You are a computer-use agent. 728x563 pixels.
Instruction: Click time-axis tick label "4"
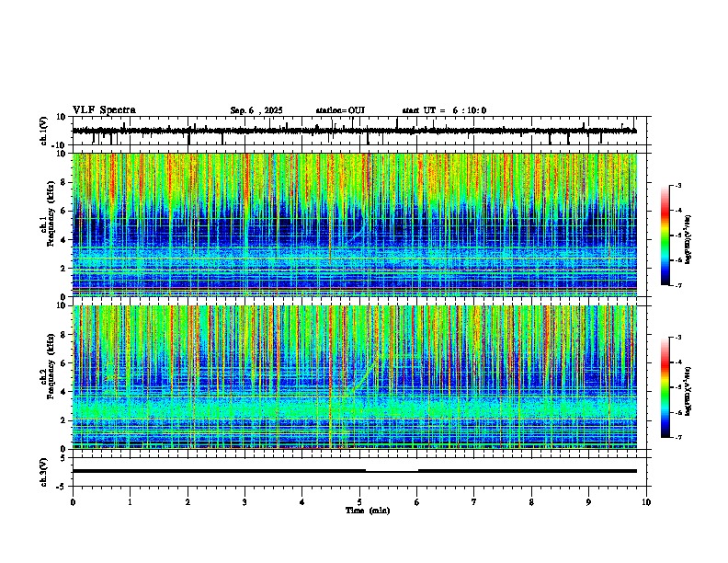click(302, 502)
